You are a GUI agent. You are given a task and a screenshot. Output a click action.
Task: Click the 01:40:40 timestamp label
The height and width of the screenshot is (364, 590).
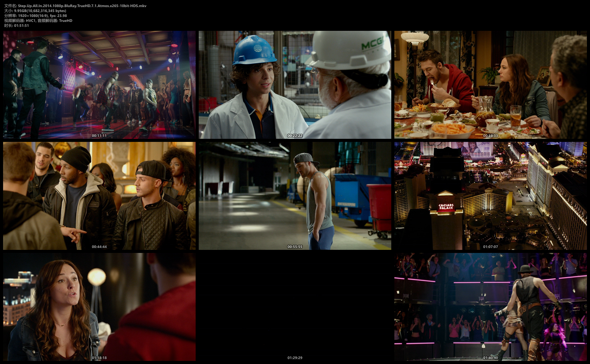(x=491, y=358)
